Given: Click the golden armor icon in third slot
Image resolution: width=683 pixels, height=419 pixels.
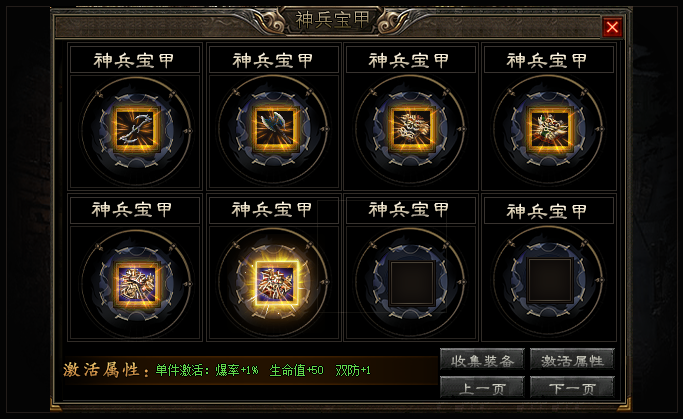Looking at the screenshot, I should [x=411, y=128].
